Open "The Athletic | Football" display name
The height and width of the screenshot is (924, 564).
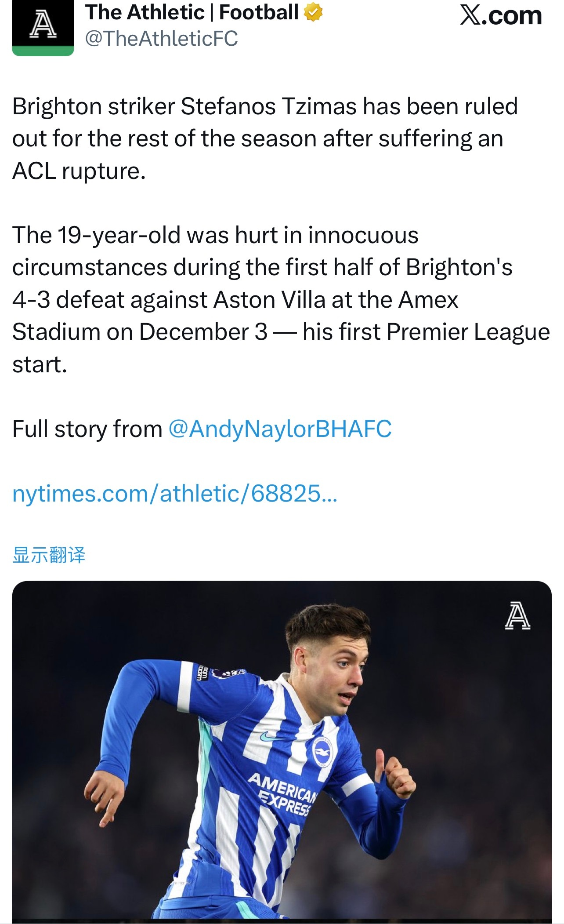pos(192,13)
